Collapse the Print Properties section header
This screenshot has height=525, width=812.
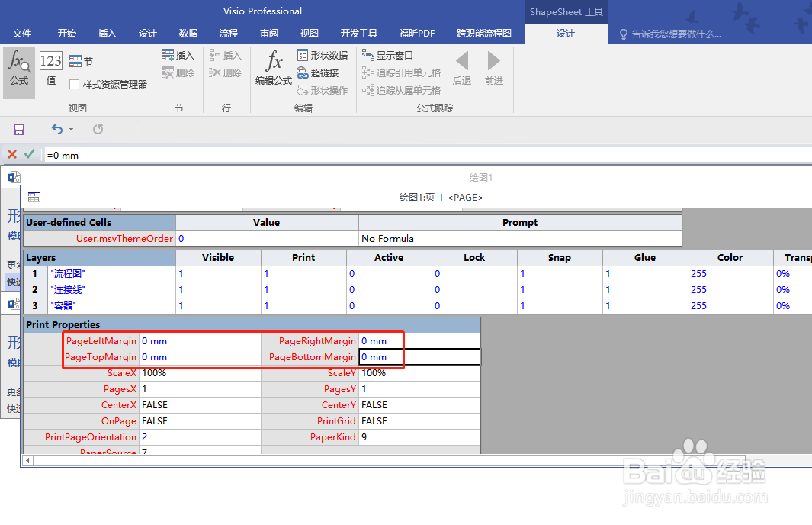pos(252,324)
